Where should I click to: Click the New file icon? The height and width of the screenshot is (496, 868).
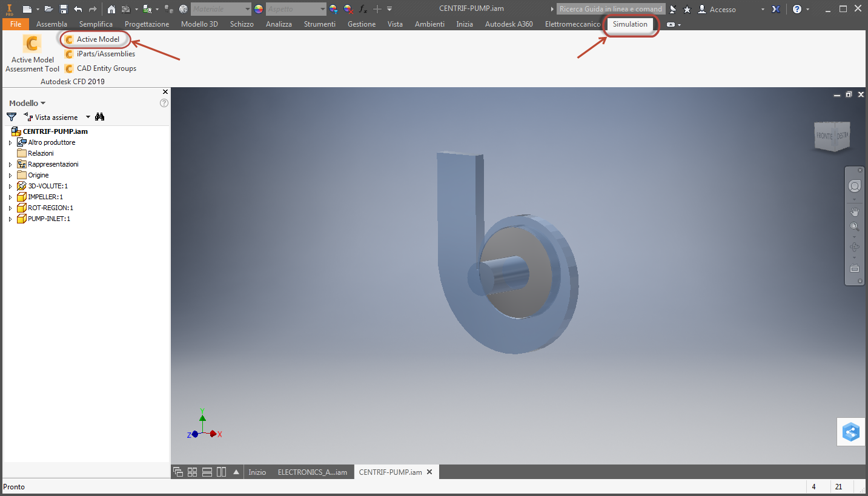pos(27,9)
